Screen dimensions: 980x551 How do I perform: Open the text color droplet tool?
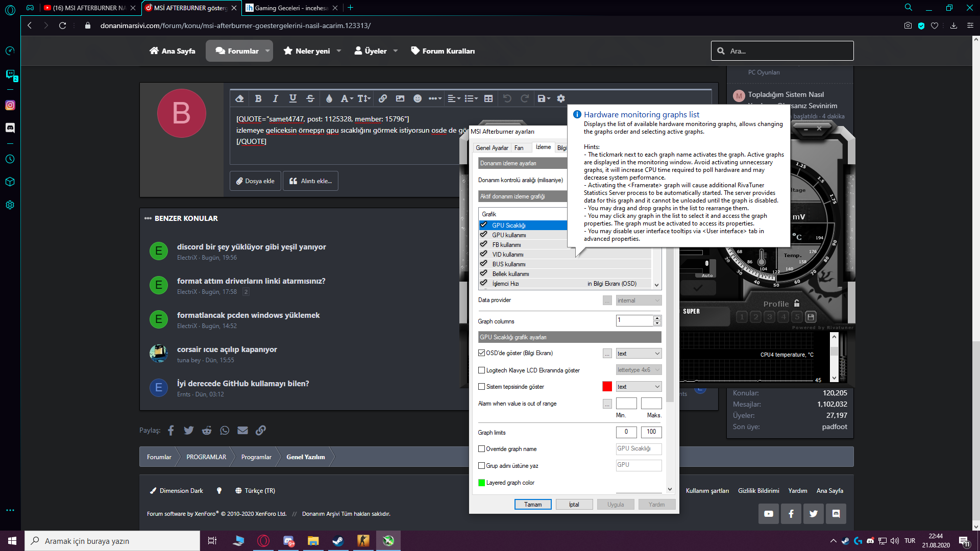point(329,98)
